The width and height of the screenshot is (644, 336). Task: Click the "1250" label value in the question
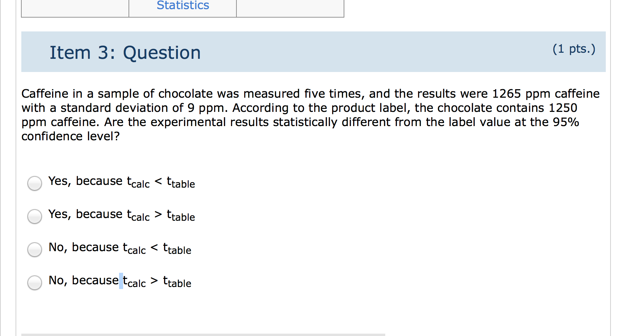(563, 108)
